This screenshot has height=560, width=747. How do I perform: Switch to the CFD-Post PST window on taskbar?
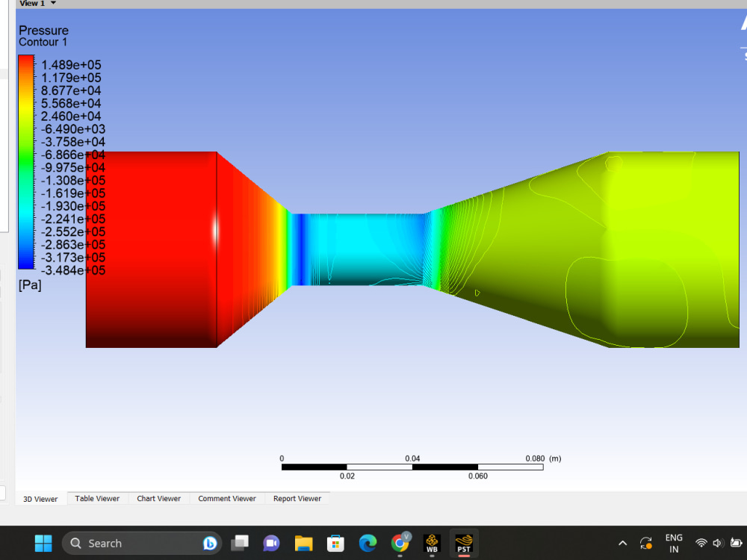click(464, 543)
